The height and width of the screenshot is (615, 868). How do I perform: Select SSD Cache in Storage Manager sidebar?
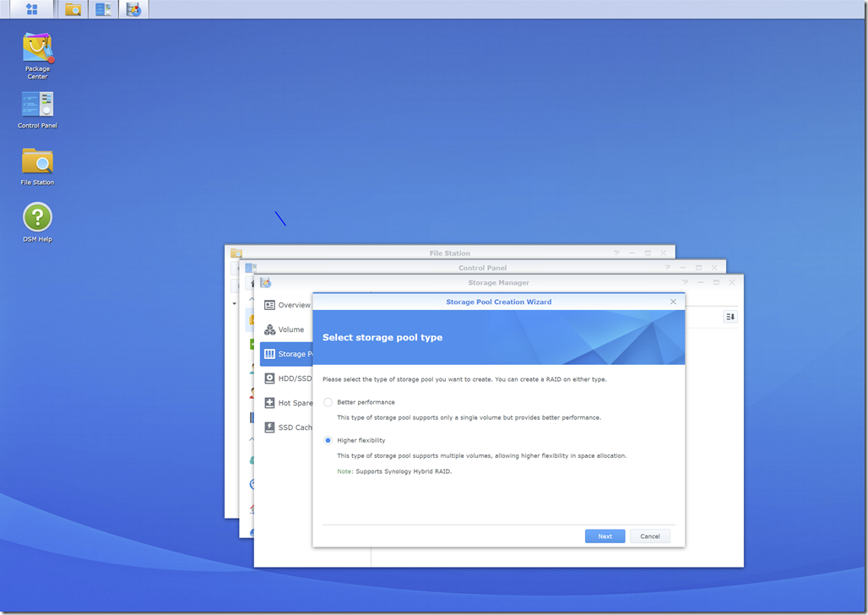pyautogui.click(x=287, y=427)
